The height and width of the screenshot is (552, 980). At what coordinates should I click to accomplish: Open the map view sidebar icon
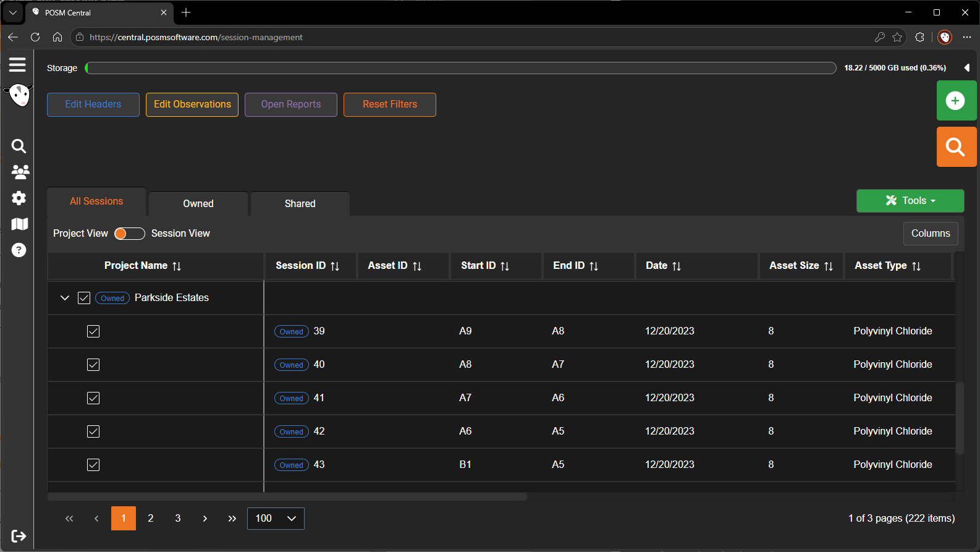pyautogui.click(x=19, y=224)
